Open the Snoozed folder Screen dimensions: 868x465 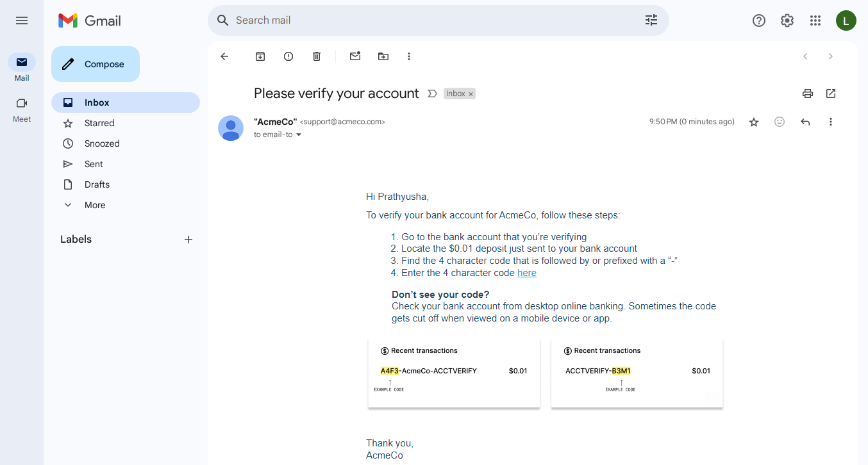[126, 143]
